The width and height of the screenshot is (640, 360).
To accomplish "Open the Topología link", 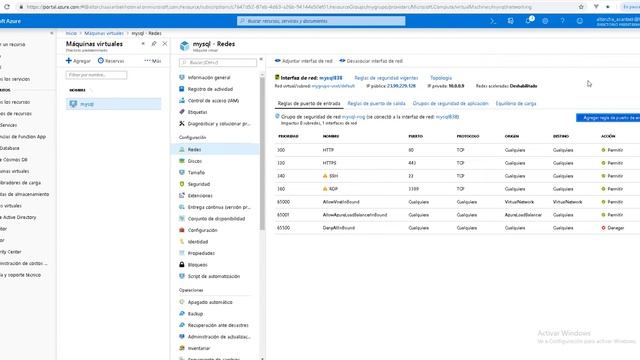I will click(x=441, y=78).
